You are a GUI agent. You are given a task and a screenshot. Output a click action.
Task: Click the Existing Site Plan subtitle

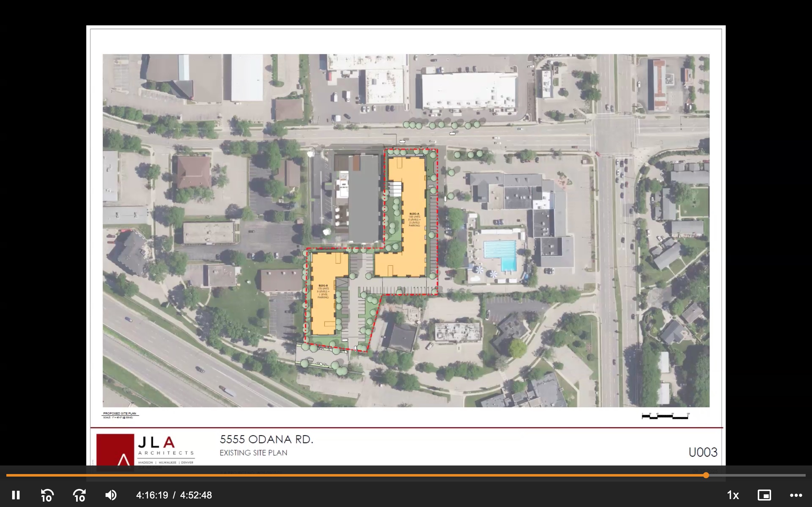click(x=253, y=453)
